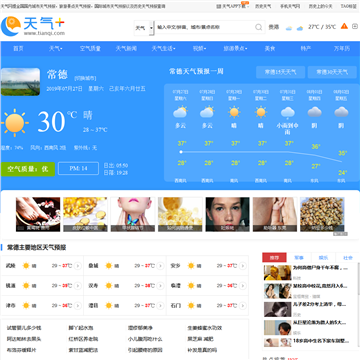Click the sun icon in the 武陵 row
The image size is (360, 360).
point(26,266)
